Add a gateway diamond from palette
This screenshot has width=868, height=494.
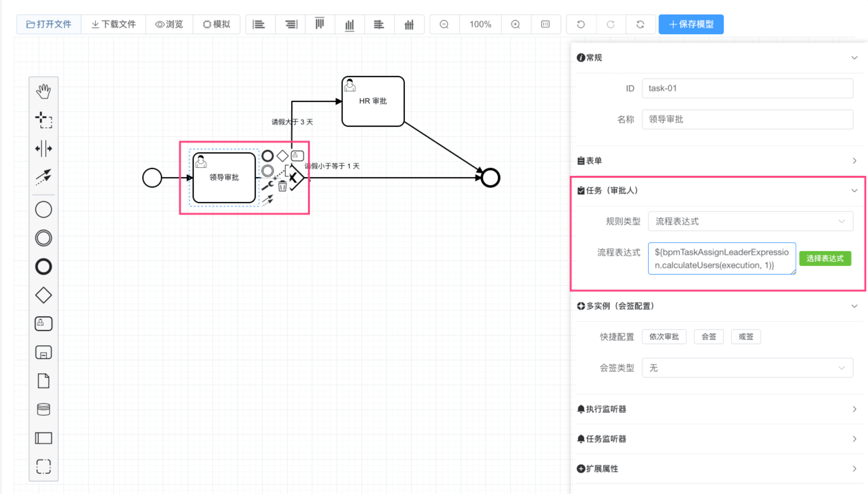[x=43, y=295]
